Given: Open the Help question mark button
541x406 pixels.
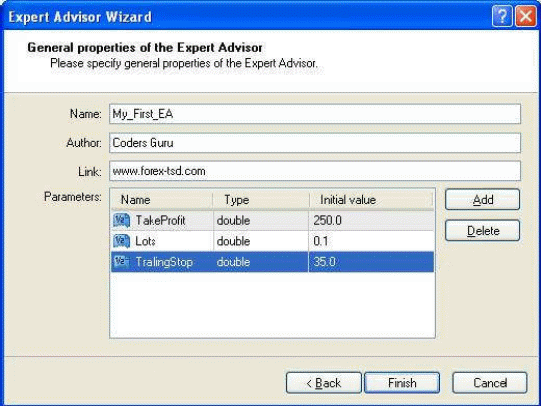Looking at the screenshot, I should pyautogui.click(x=502, y=16).
